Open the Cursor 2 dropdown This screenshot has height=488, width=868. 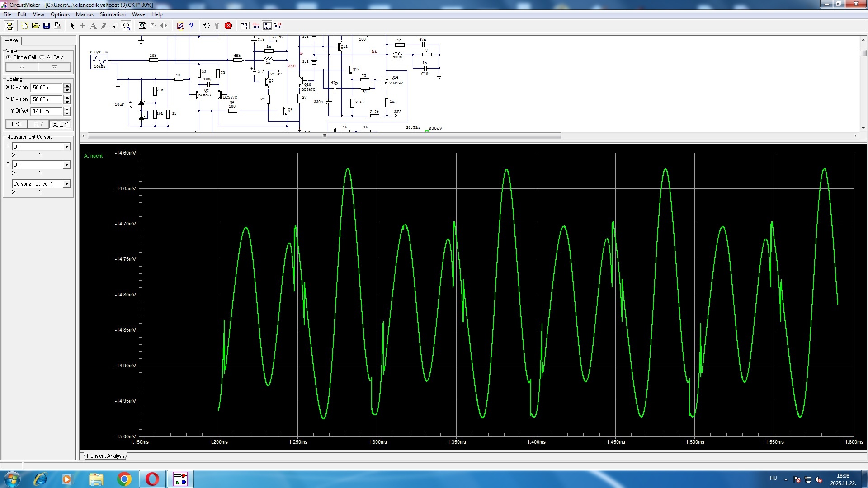(x=66, y=164)
